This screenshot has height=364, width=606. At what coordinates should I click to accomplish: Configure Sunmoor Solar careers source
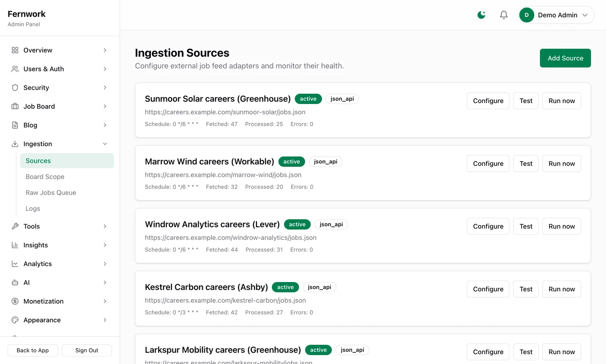(488, 101)
